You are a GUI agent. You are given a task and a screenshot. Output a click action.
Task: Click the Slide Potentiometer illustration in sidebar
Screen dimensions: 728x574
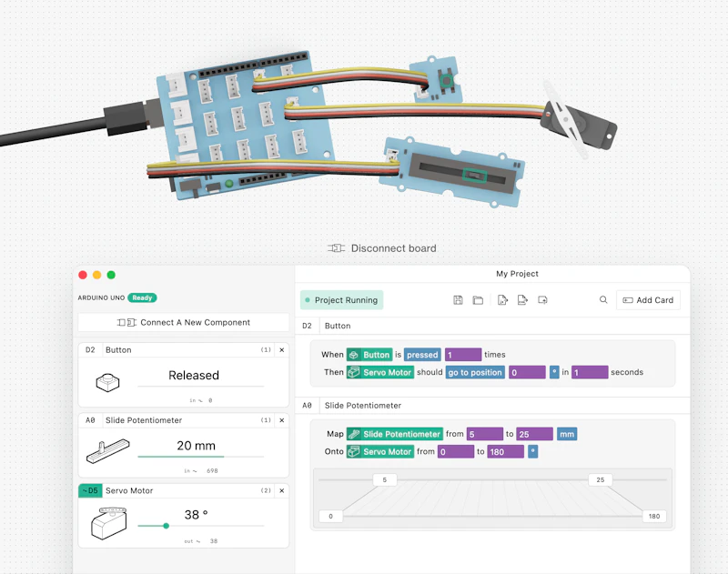coord(107,451)
